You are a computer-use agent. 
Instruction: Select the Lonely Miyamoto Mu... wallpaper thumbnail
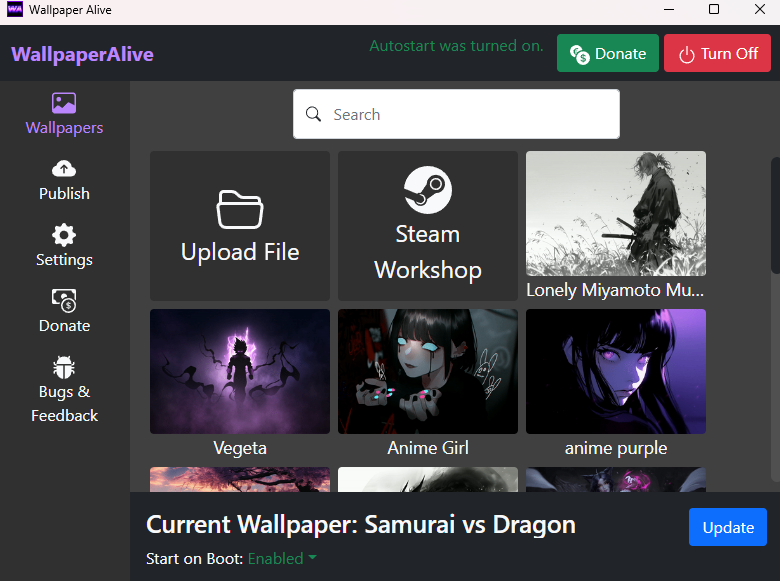[616, 213]
